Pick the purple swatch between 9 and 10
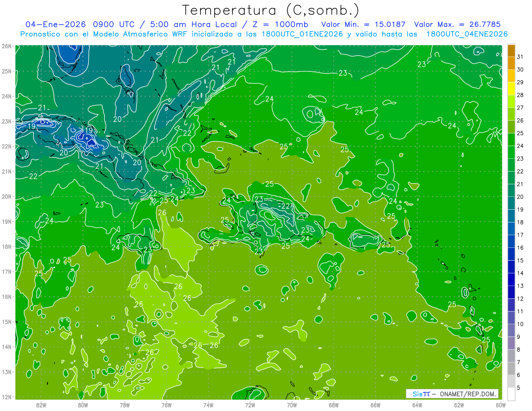532x411 pixels. tap(511, 330)
